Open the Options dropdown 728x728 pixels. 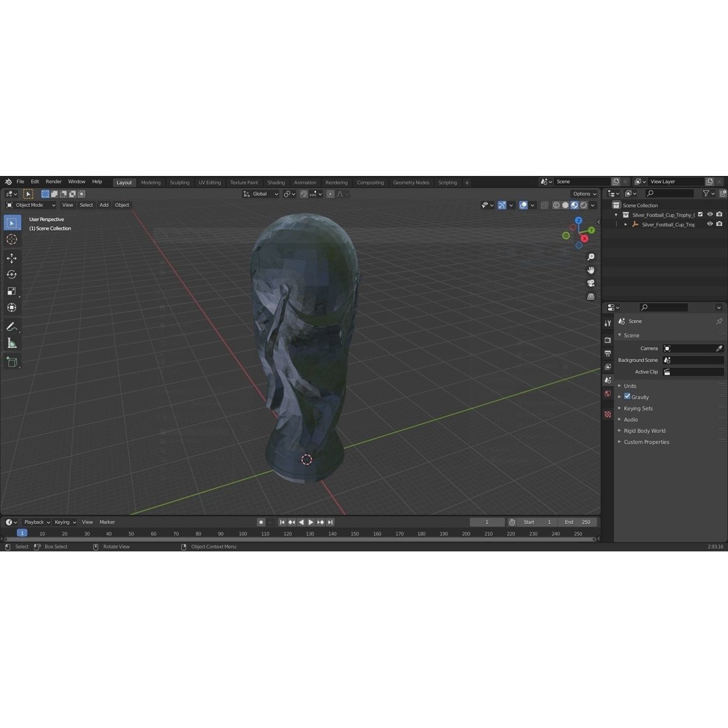[584, 194]
